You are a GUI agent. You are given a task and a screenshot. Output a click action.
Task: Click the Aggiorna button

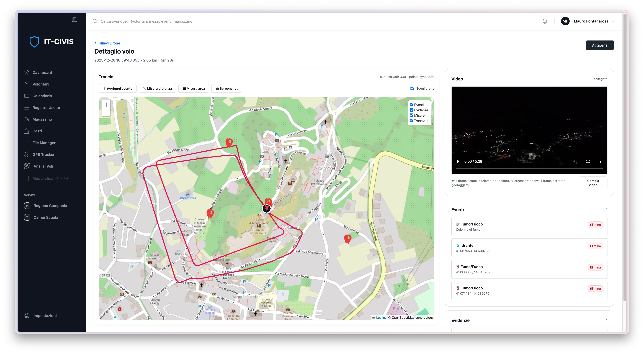[599, 45]
